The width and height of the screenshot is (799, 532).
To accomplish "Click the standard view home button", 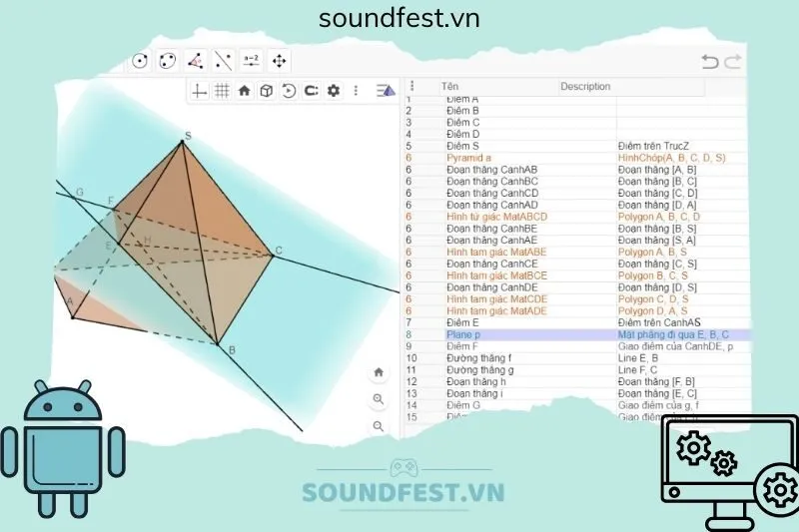I will coord(379,372).
